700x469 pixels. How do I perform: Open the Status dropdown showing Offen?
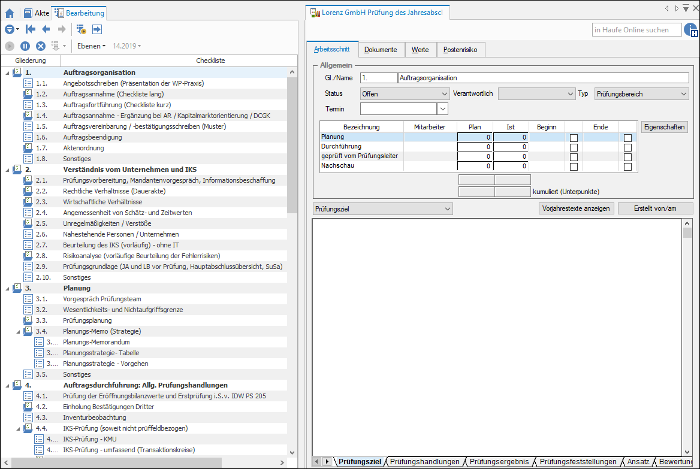coord(404,94)
